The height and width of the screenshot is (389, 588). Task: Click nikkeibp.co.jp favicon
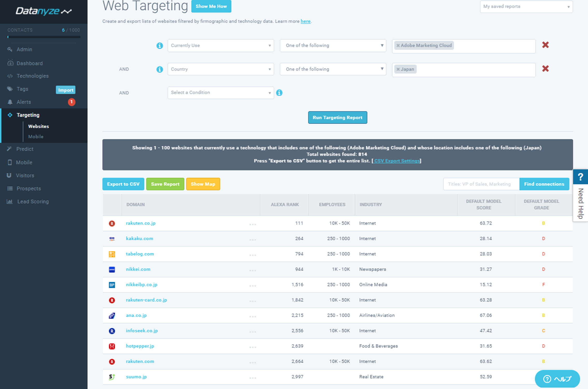(x=112, y=285)
